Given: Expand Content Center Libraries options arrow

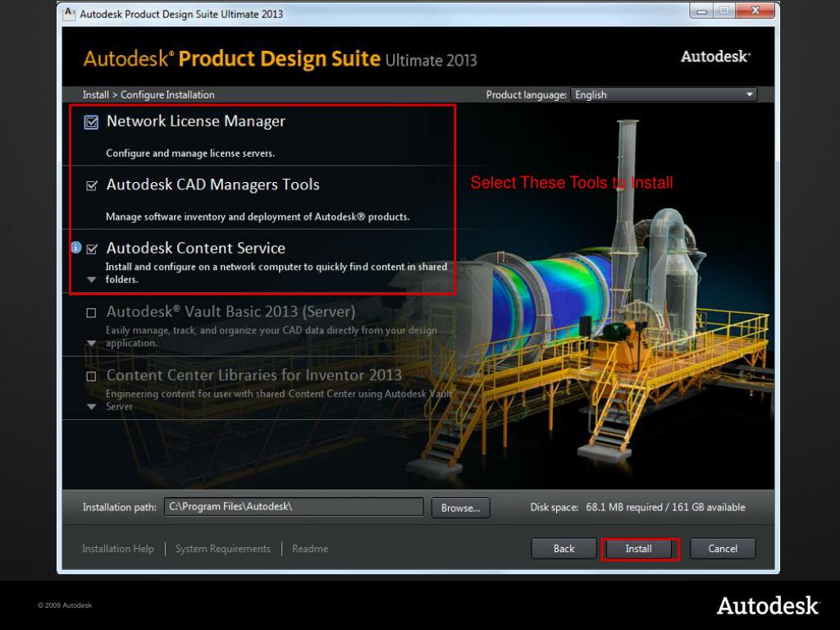Looking at the screenshot, I should click(92, 407).
